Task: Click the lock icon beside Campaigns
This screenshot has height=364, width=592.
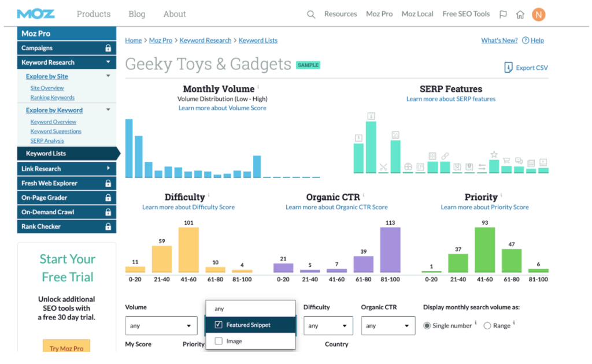Action: coord(108,48)
